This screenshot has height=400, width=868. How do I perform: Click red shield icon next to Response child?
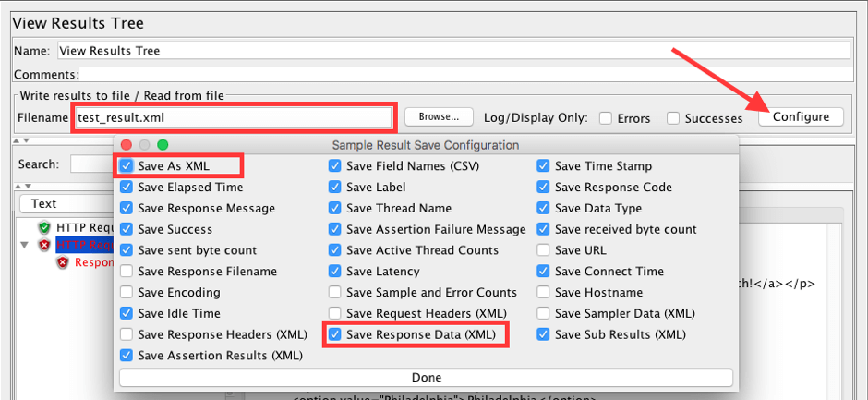point(63,262)
